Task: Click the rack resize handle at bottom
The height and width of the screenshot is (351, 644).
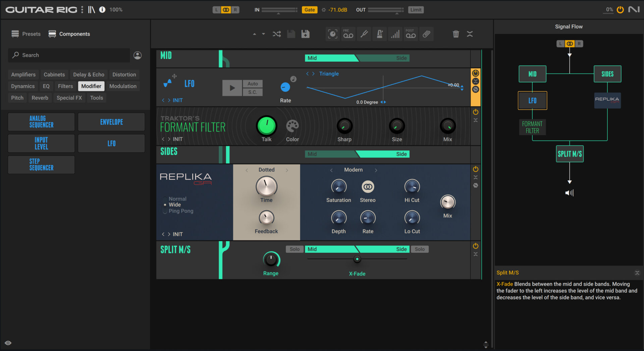Action: point(486,344)
